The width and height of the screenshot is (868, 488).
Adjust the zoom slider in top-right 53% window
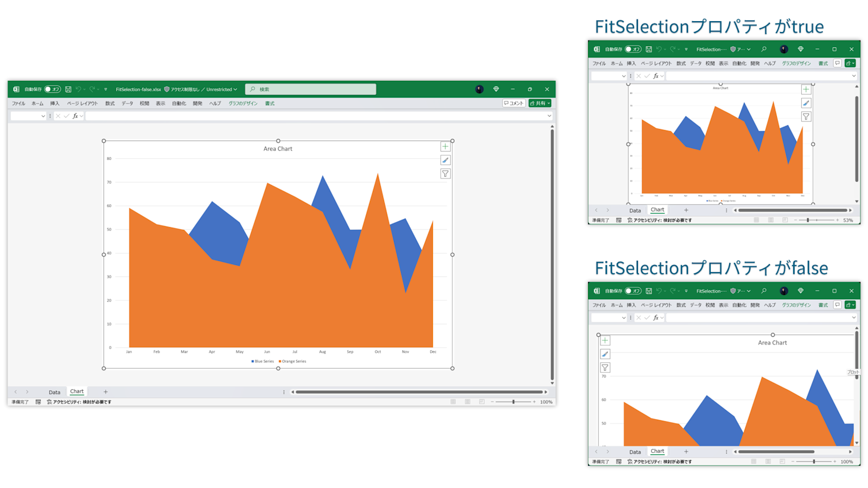pos(816,220)
